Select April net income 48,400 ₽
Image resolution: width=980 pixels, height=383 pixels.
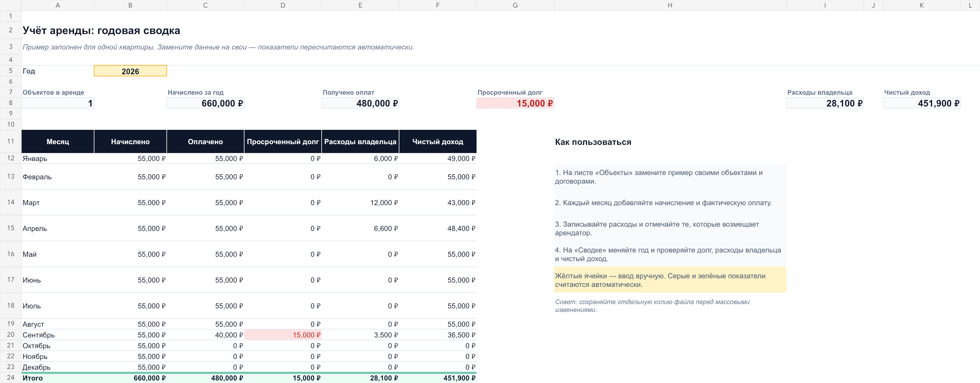click(x=437, y=228)
